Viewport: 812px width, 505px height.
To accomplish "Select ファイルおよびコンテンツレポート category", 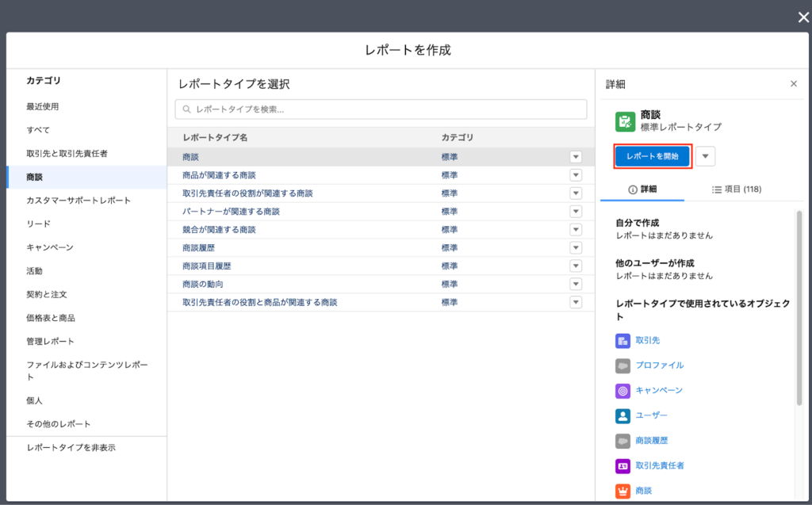I will pos(87,371).
